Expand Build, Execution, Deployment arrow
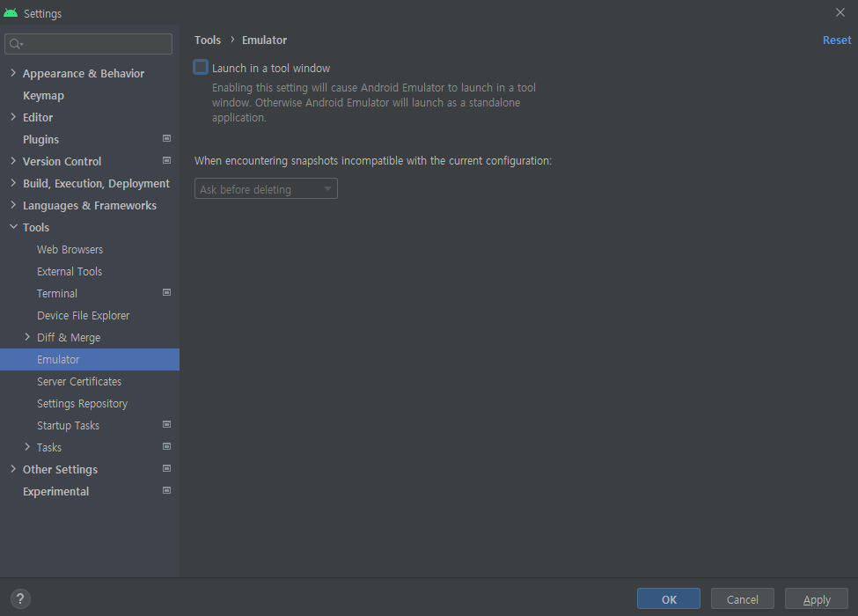 coord(13,183)
